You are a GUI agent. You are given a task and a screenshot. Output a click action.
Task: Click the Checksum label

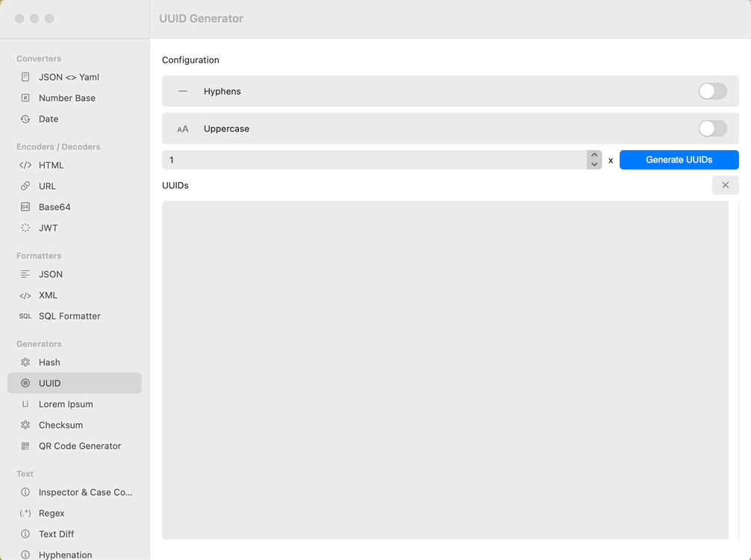click(x=60, y=425)
